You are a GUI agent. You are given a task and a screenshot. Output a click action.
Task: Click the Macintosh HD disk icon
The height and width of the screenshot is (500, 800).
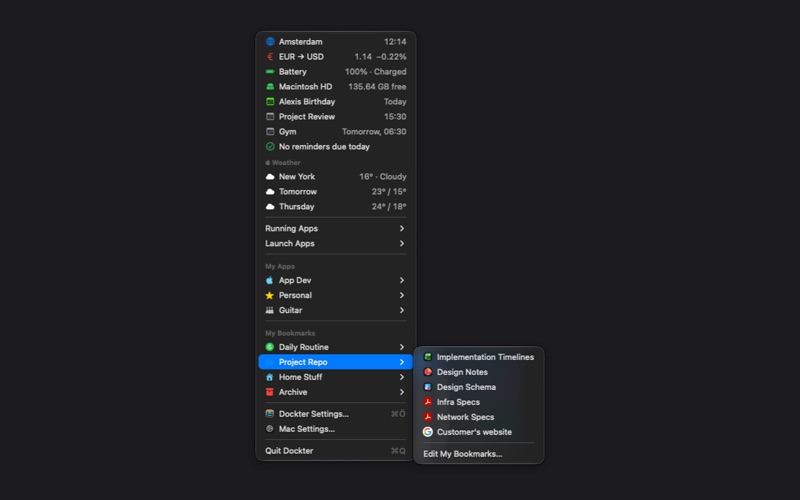click(270, 87)
